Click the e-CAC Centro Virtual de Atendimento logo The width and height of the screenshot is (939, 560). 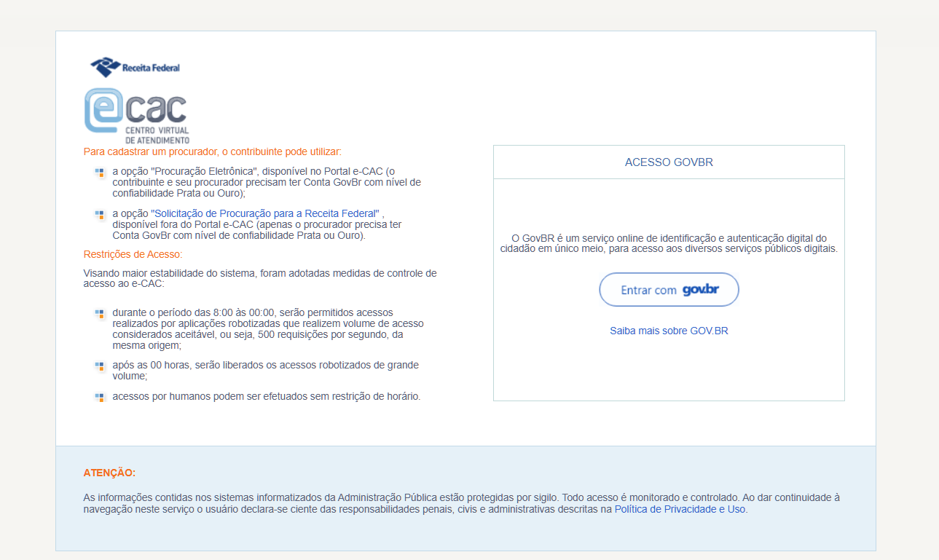(x=137, y=115)
